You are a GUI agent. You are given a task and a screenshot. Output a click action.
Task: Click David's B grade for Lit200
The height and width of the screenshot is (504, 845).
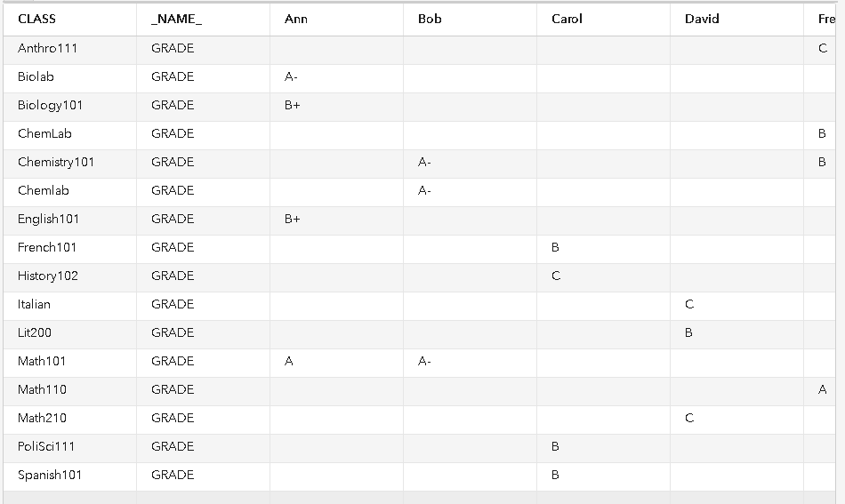pyautogui.click(x=688, y=332)
